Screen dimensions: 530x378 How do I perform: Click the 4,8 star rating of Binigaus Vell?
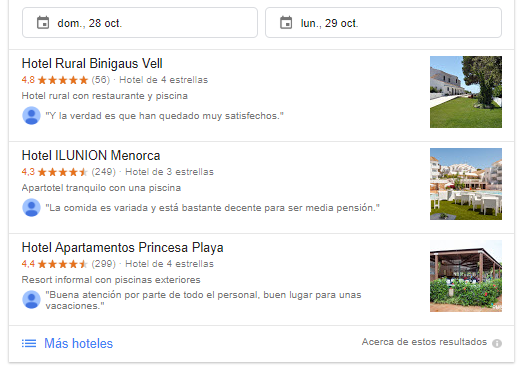click(55, 80)
